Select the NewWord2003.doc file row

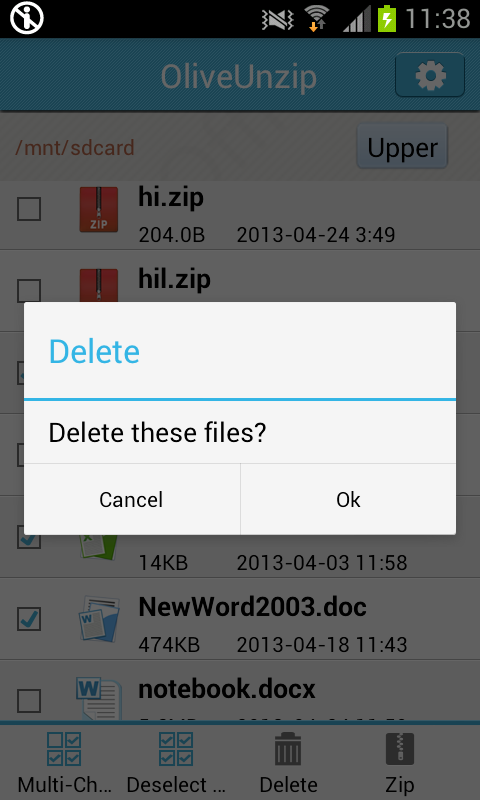(x=240, y=619)
